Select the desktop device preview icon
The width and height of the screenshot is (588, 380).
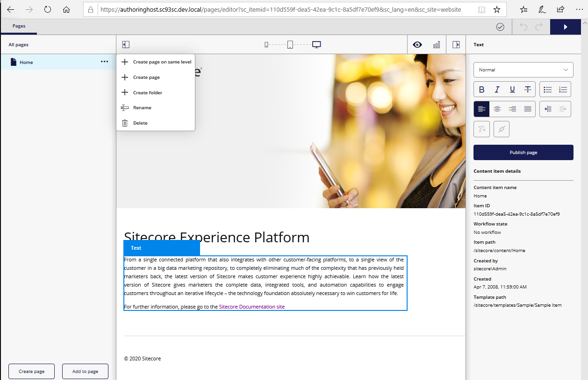pos(316,43)
